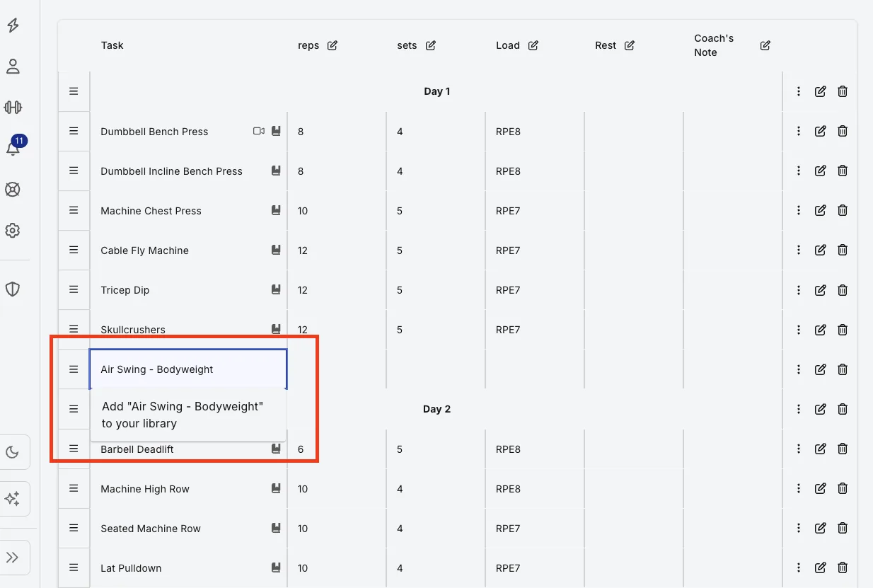Click library icon on Tricep Dip row
The image size is (873, 588).
pos(276,289)
